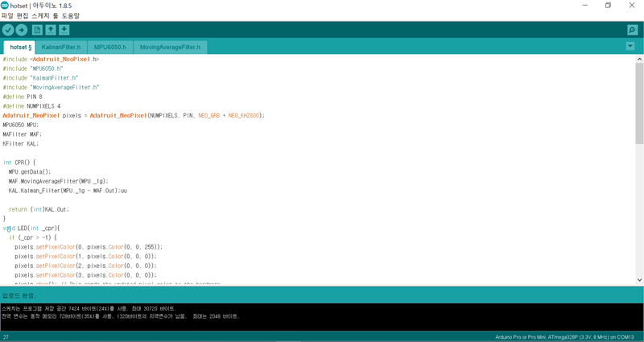Click the '#include "MPU6050.h"' line
The width and height of the screenshot is (644, 342).
click(x=33, y=68)
